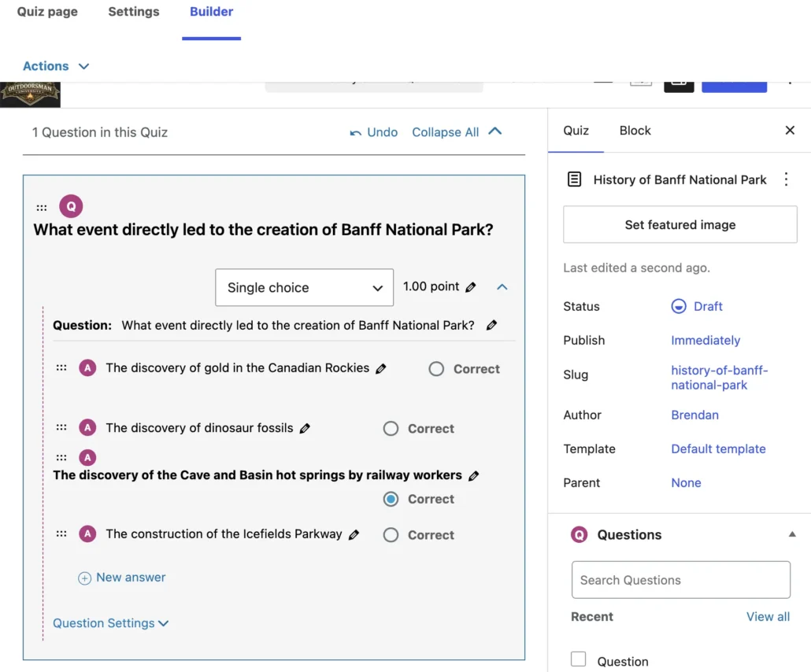Set the parent from None
The width and height of the screenshot is (811, 672).
686,483
